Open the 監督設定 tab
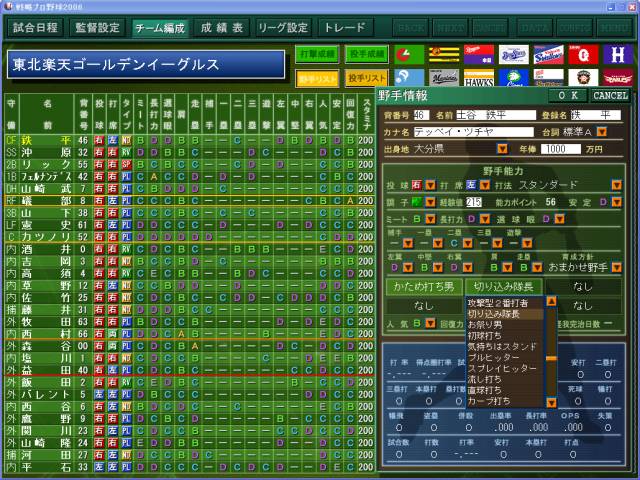This screenshot has height=480, width=640. (98, 28)
